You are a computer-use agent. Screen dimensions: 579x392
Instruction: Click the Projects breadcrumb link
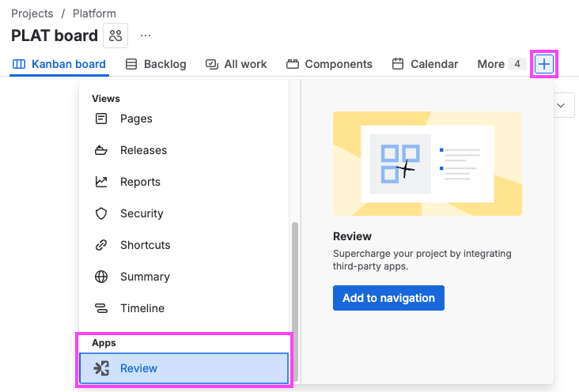[x=32, y=13]
